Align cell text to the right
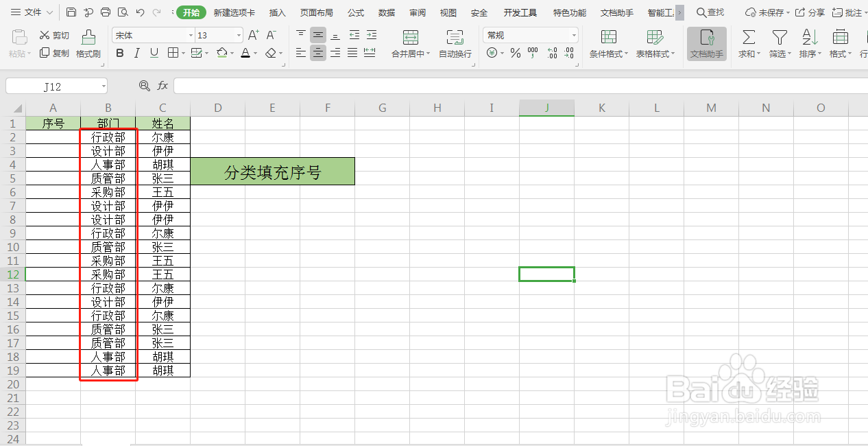868x446 pixels. [x=335, y=53]
